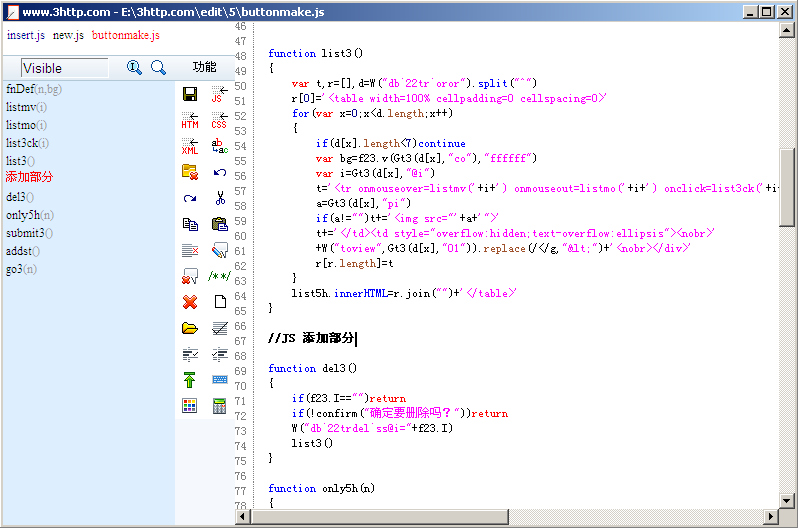Viewport: 798px width, 528px height.
Task: Click the checked lines icon
Action: (219, 328)
